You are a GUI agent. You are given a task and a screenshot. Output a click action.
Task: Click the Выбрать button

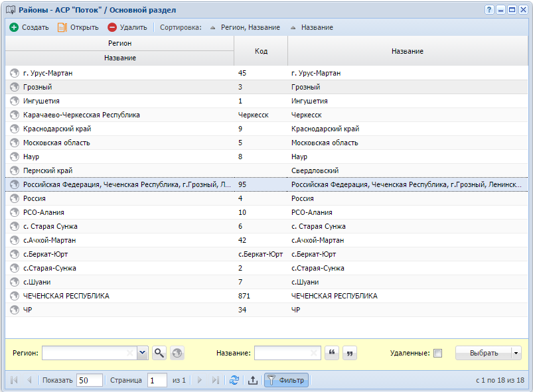(x=484, y=353)
